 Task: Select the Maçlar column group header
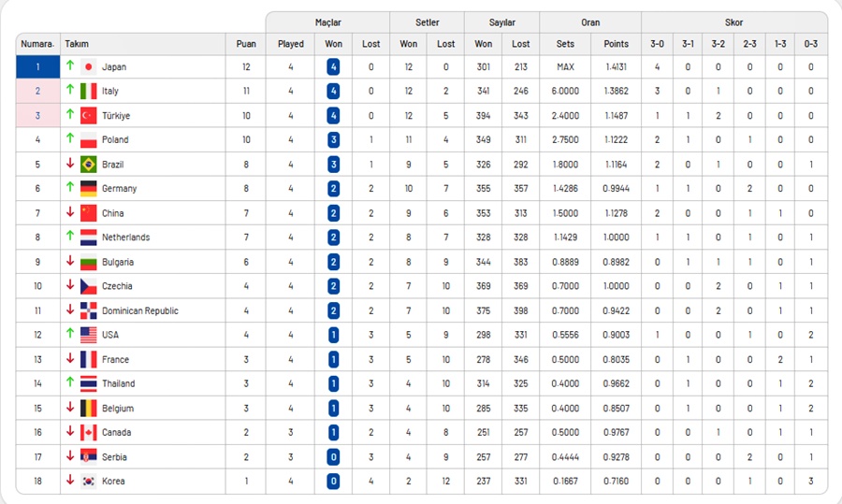(327, 22)
